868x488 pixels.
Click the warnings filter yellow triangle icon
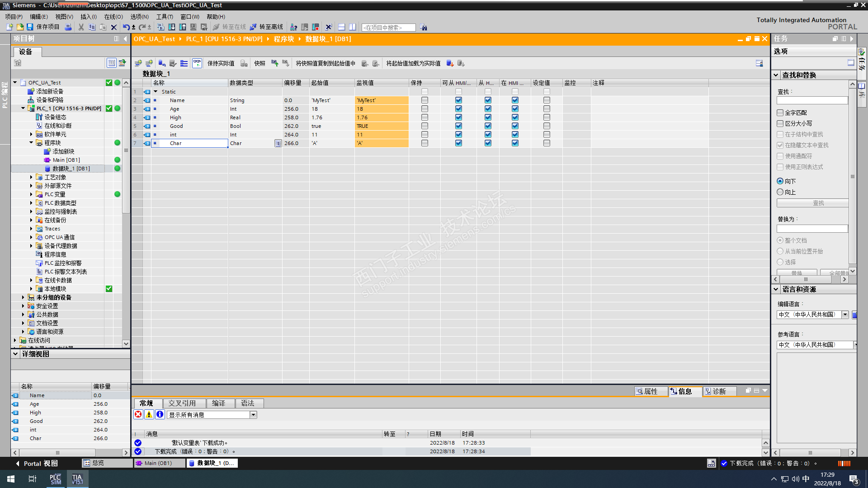pos(149,414)
